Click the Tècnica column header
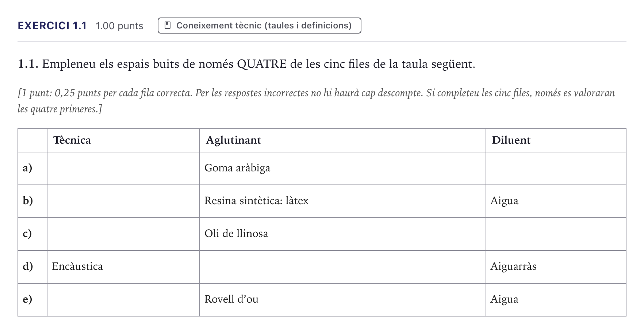Screen dimensions: 644x334 (123, 140)
